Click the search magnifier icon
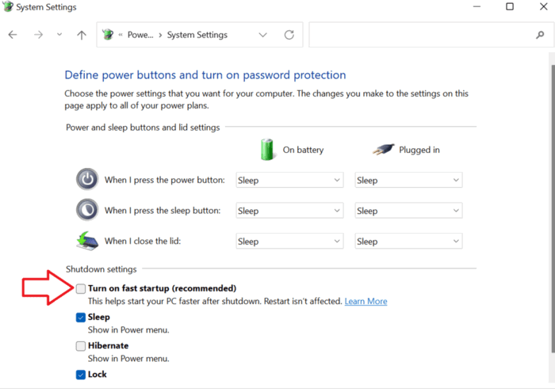The width and height of the screenshot is (555, 392). pos(540,35)
